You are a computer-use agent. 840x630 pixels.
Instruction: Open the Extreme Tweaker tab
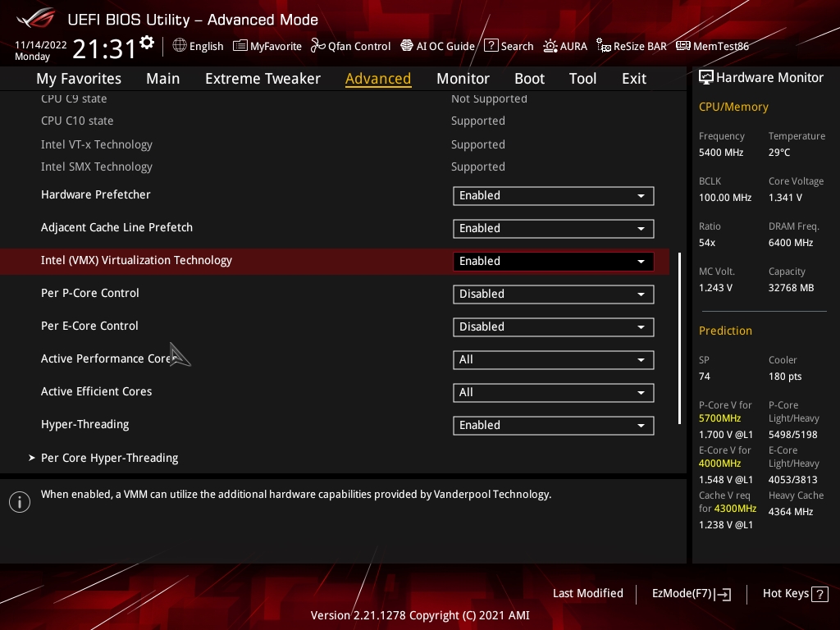(x=262, y=79)
